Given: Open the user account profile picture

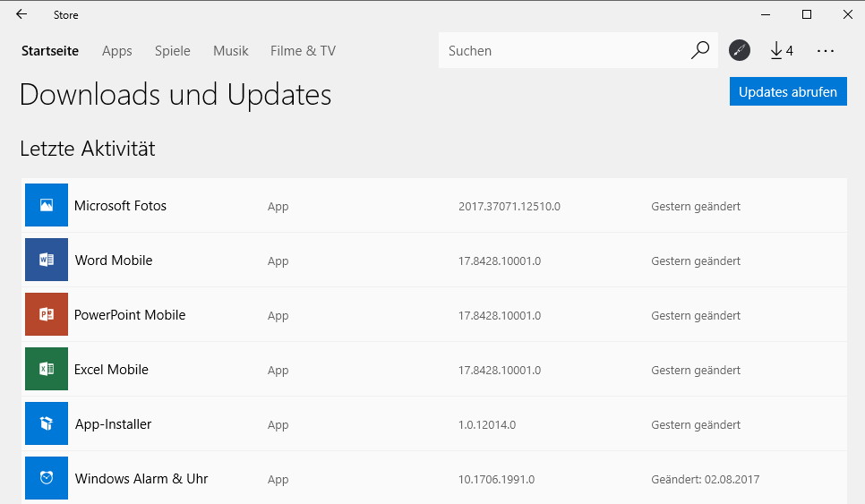Looking at the screenshot, I should pos(740,50).
